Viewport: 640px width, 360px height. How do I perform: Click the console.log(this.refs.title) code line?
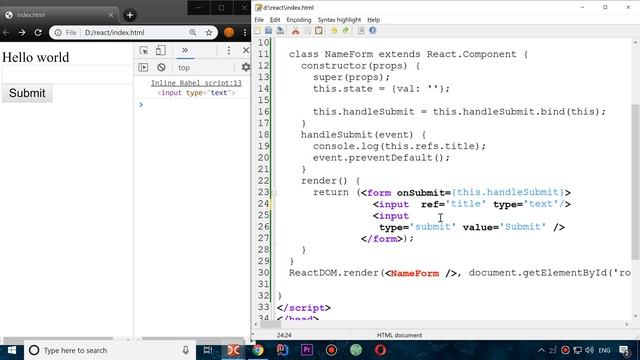[399, 146]
